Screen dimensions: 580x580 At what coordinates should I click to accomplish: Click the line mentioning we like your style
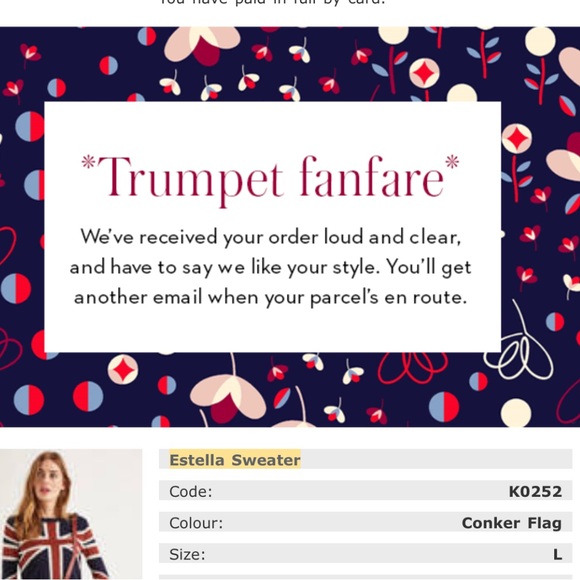pos(270,267)
